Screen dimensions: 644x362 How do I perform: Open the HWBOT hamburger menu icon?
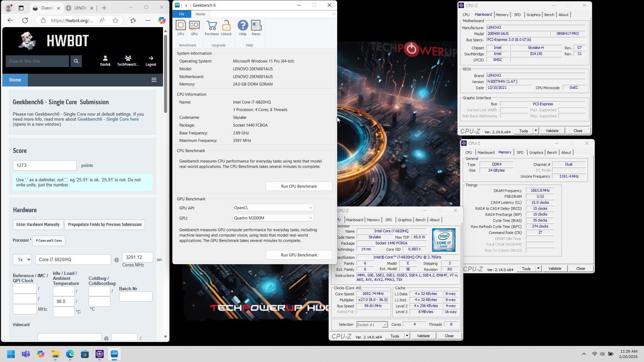click(x=154, y=80)
